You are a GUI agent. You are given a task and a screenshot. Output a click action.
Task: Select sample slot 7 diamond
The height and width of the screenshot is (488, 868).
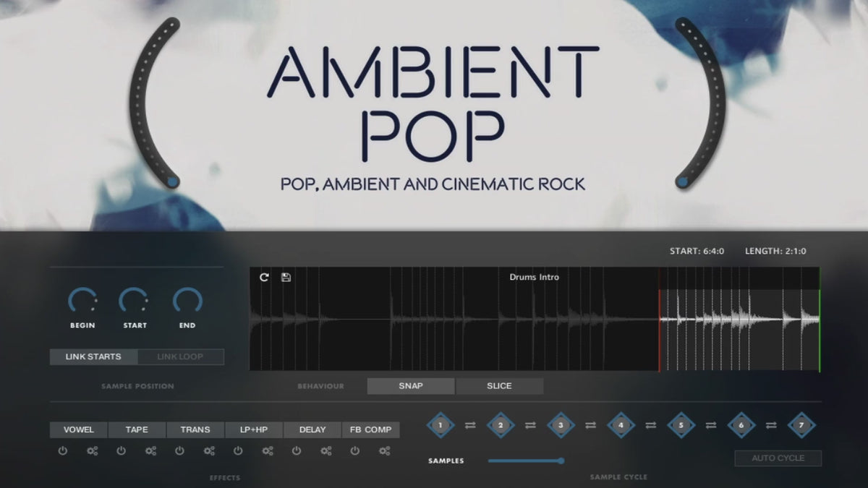801,425
